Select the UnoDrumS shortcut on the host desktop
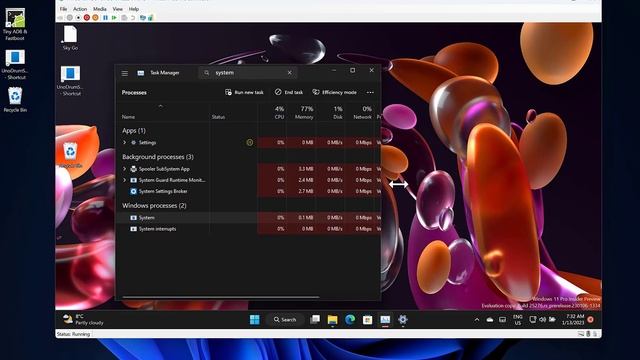The width and height of the screenshot is (640, 360). pos(15,64)
